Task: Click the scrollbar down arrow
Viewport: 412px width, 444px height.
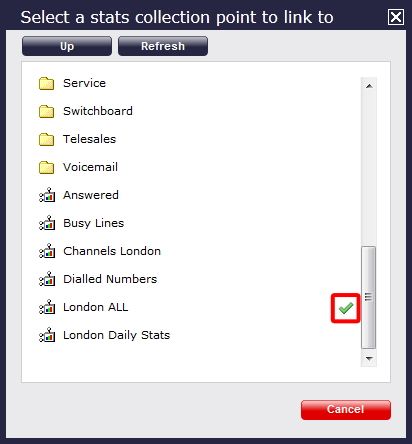Action: pos(369,359)
